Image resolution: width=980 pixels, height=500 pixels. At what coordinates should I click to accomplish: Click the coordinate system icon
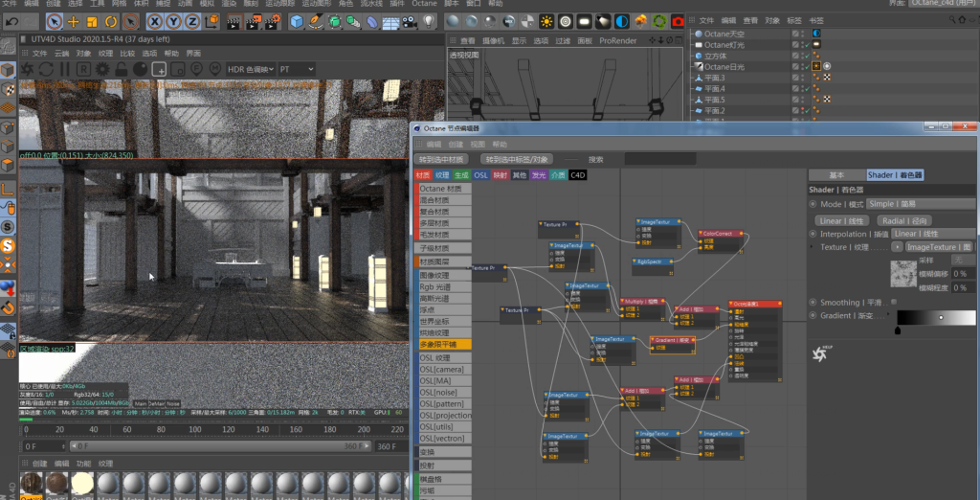(212, 23)
